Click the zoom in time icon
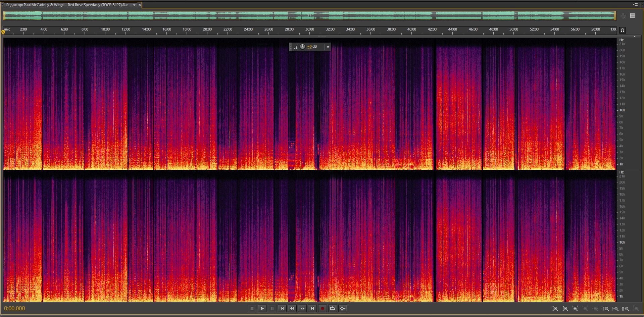644x317 pixels. [x=575, y=309]
